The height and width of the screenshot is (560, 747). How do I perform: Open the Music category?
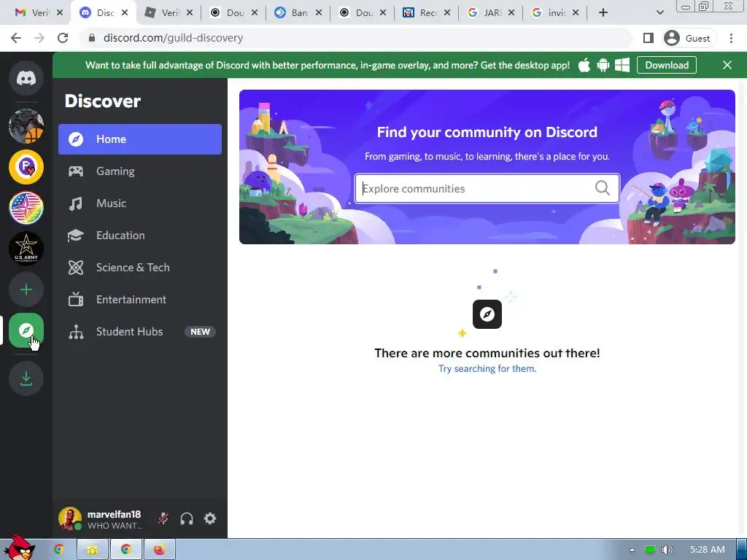(140, 203)
